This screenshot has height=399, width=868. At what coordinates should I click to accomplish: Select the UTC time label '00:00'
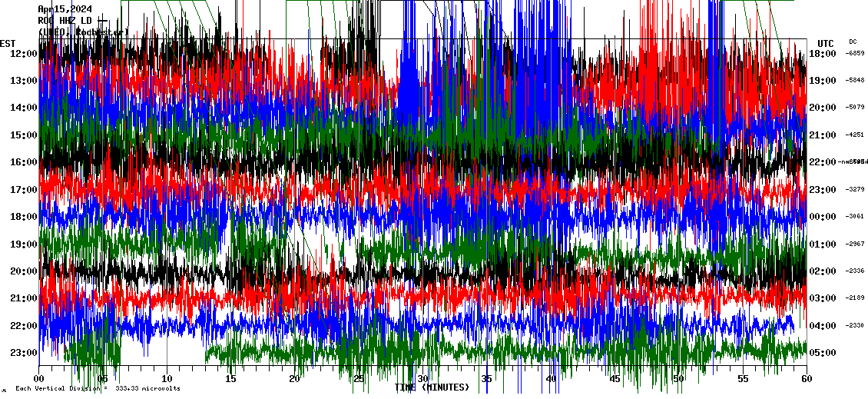click(823, 218)
